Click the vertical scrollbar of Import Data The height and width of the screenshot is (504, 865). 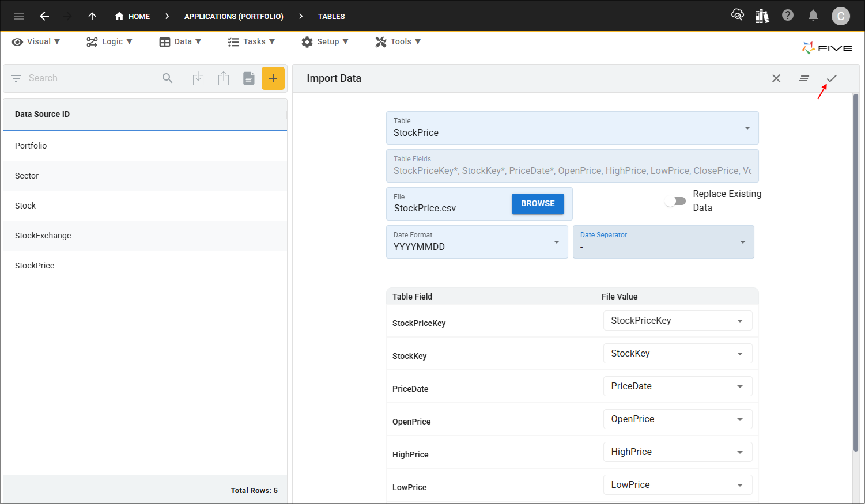(x=856, y=272)
